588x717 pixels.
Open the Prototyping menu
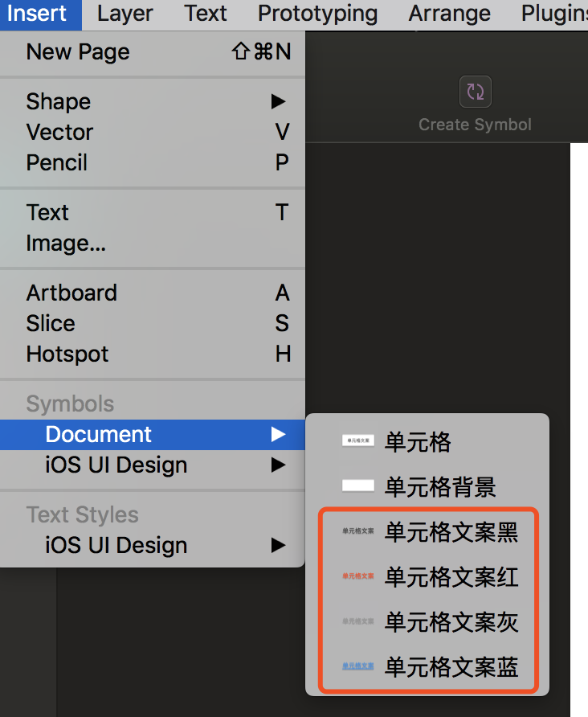point(317,14)
